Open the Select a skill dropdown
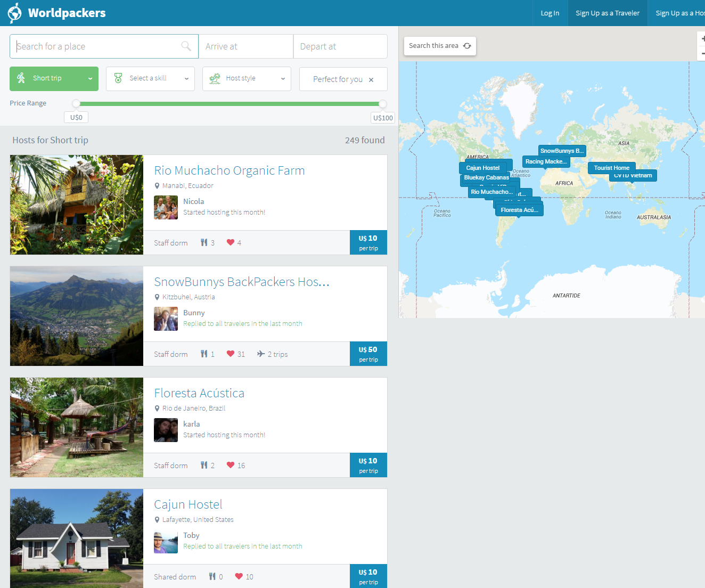The image size is (705, 588). 150,79
